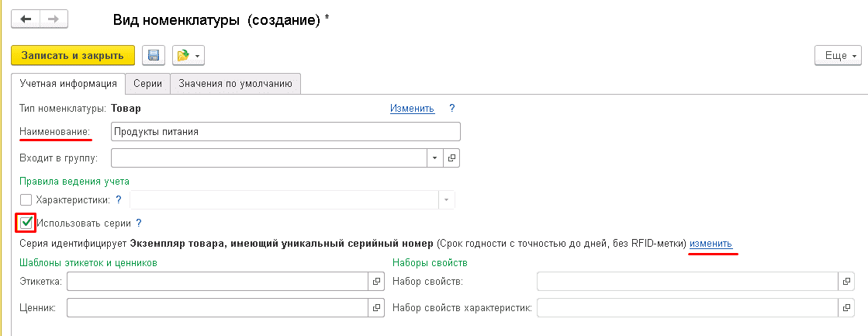
Task: Click open button of Входит в группу field
Action: coord(452,158)
